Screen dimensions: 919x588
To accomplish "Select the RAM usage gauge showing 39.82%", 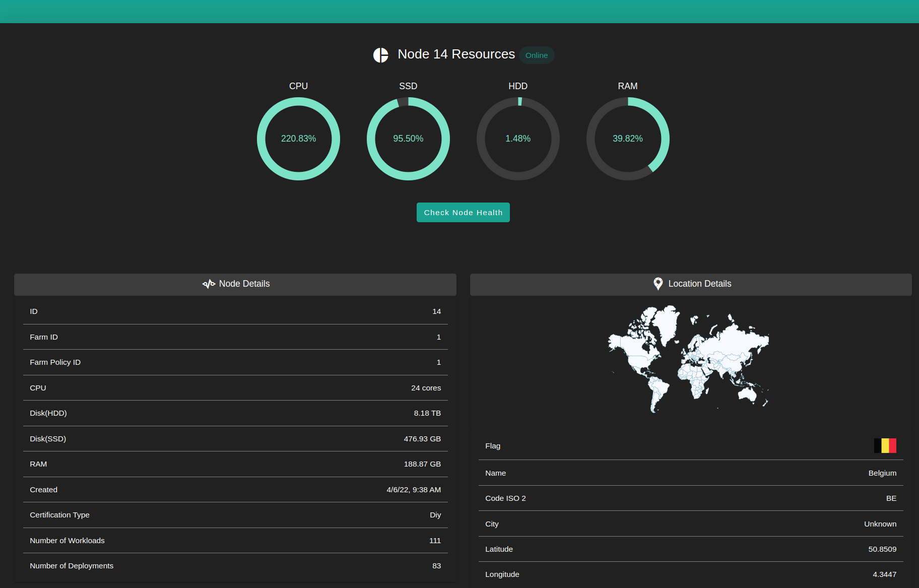I will (627, 139).
